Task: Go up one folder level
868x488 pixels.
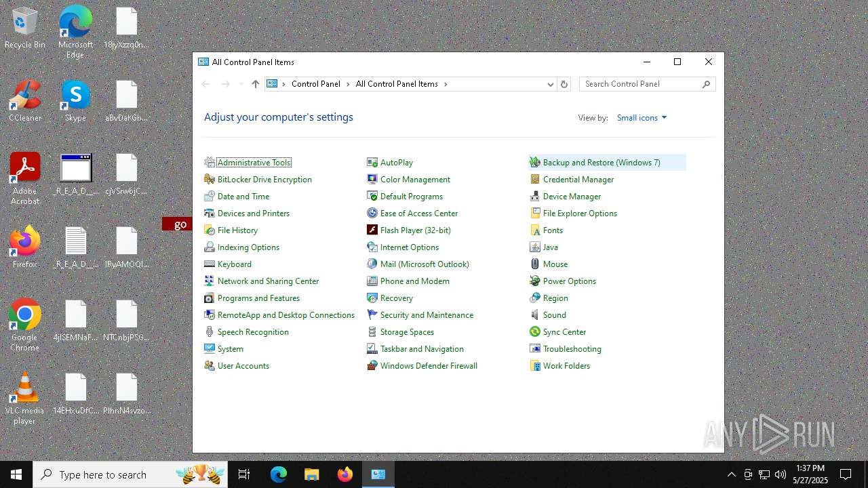Action: pyautogui.click(x=255, y=84)
